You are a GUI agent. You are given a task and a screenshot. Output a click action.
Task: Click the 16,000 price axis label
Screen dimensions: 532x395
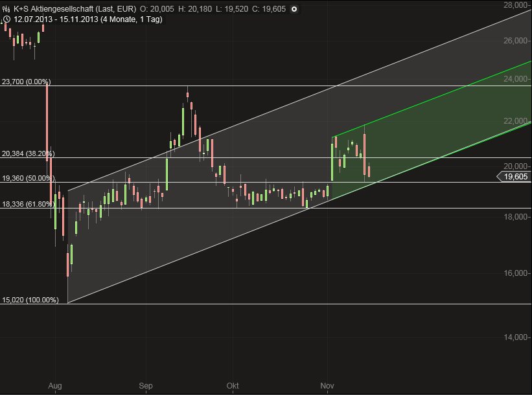[x=516, y=273]
